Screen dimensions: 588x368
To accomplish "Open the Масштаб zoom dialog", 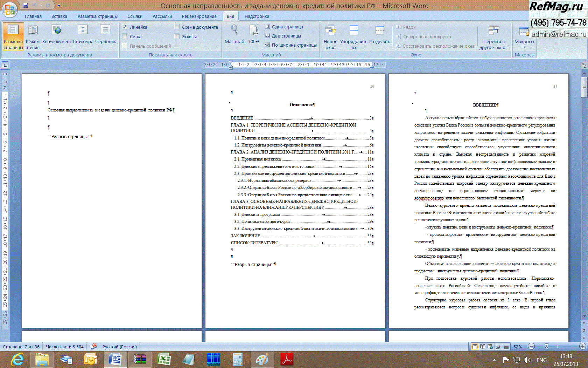I will [234, 35].
